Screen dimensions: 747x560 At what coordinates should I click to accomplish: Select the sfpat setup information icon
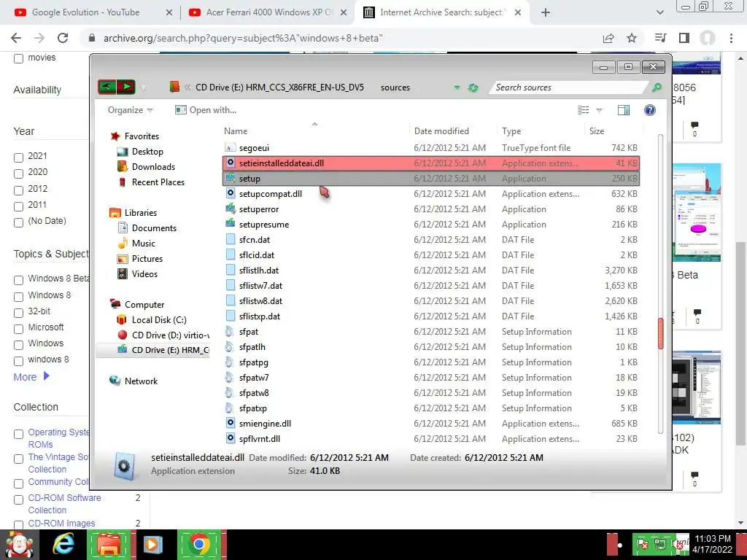tap(230, 332)
